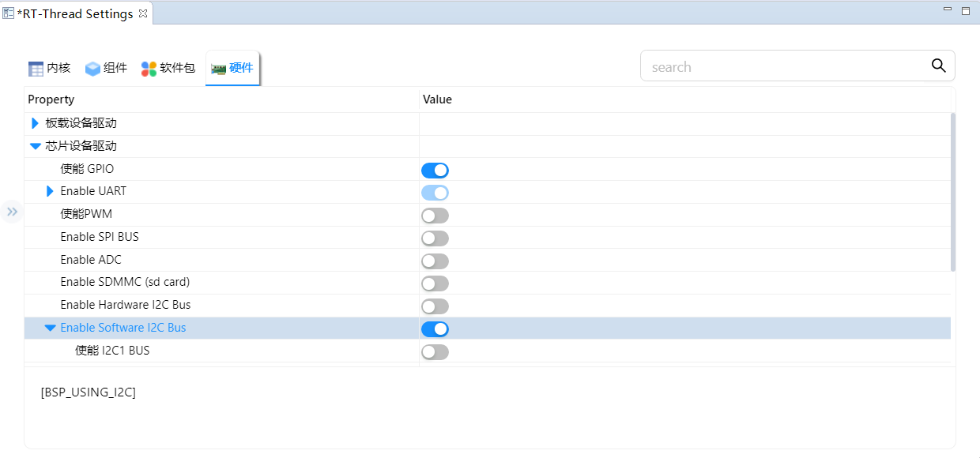
Task: Collapse Enable Software I2C Bus node
Action: click(x=50, y=328)
